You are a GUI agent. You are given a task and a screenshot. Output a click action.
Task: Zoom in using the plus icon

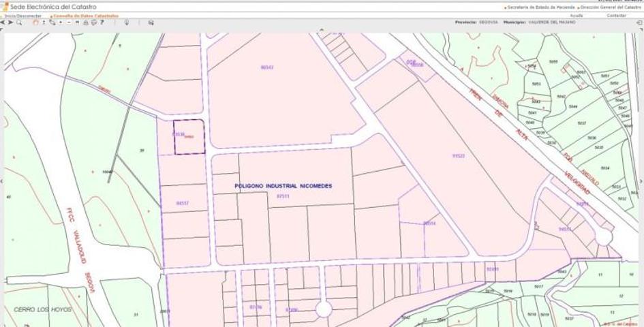click(x=61, y=22)
